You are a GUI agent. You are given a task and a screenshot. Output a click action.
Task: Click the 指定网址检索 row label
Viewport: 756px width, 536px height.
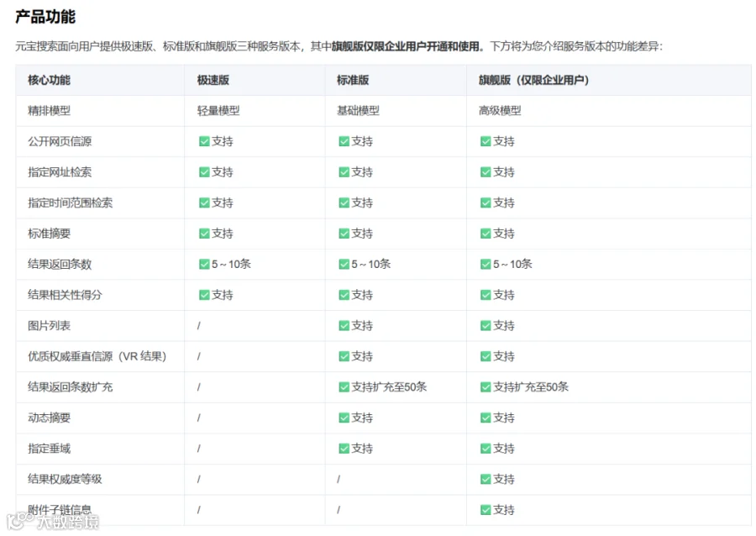[60, 172]
